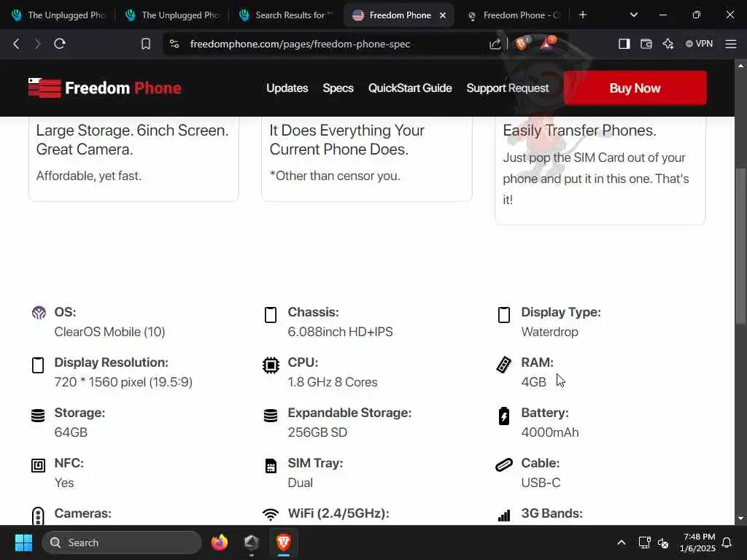Open site settings icon in address bar
The height and width of the screenshot is (560, 747).
click(174, 44)
